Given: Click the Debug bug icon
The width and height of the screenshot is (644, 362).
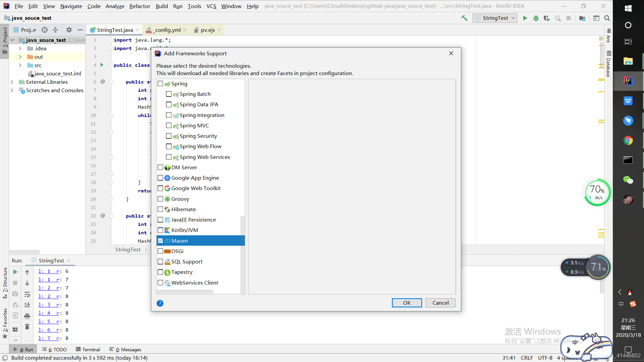Looking at the screenshot, I should point(536,18).
